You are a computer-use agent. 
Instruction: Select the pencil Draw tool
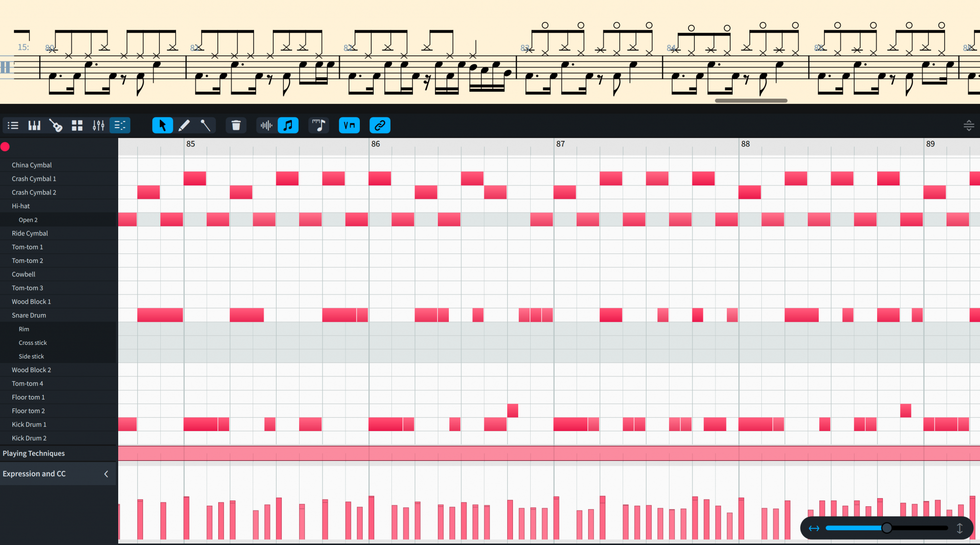[184, 125]
